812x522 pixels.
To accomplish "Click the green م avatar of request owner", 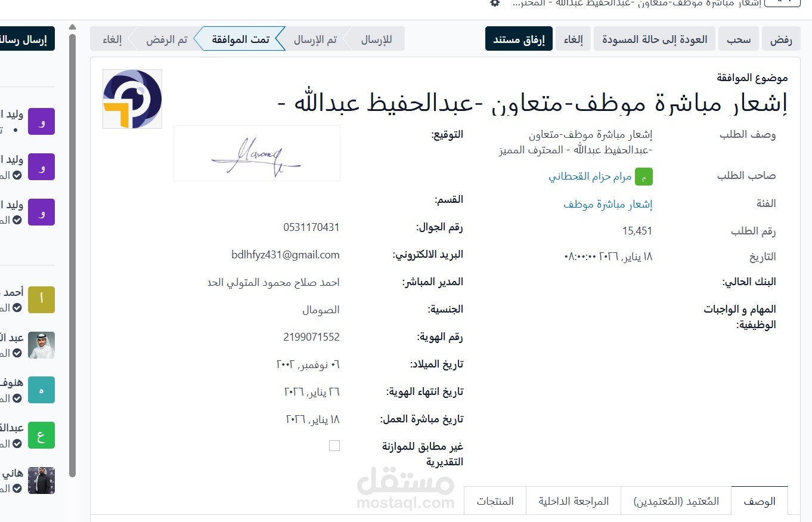I will pyautogui.click(x=644, y=177).
